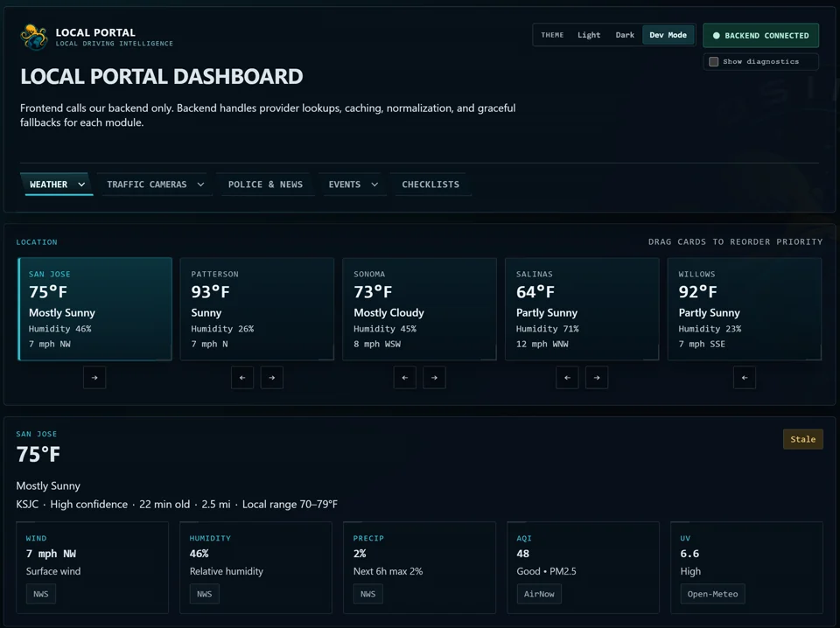Open the Traffic Cameras tab
The height and width of the screenshot is (628, 840).
click(156, 185)
